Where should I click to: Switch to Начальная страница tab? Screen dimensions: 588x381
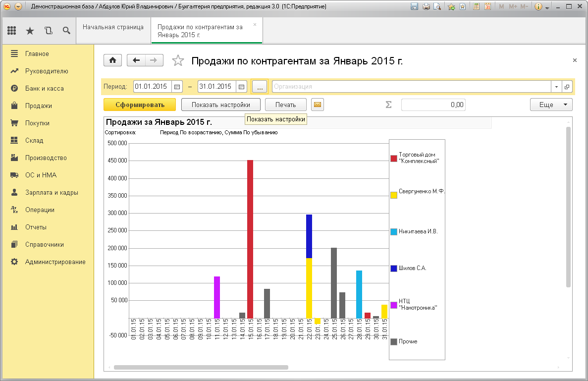(113, 27)
